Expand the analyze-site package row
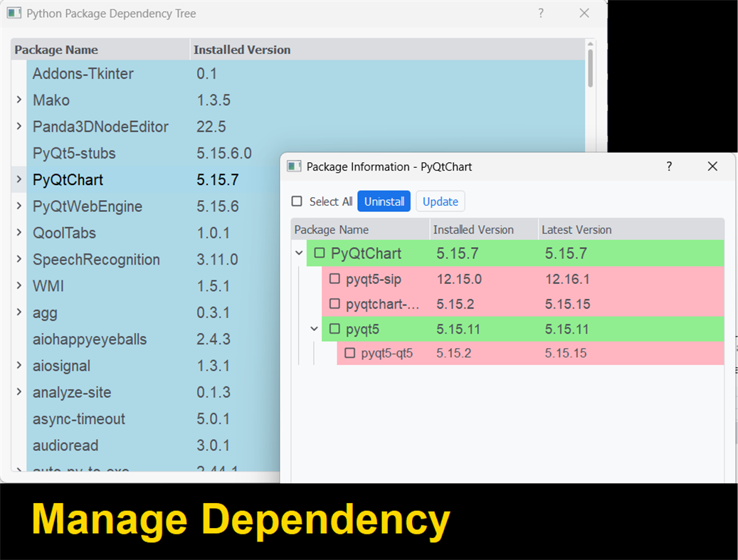The width and height of the screenshot is (738, 560). click(x=19, y=391)
